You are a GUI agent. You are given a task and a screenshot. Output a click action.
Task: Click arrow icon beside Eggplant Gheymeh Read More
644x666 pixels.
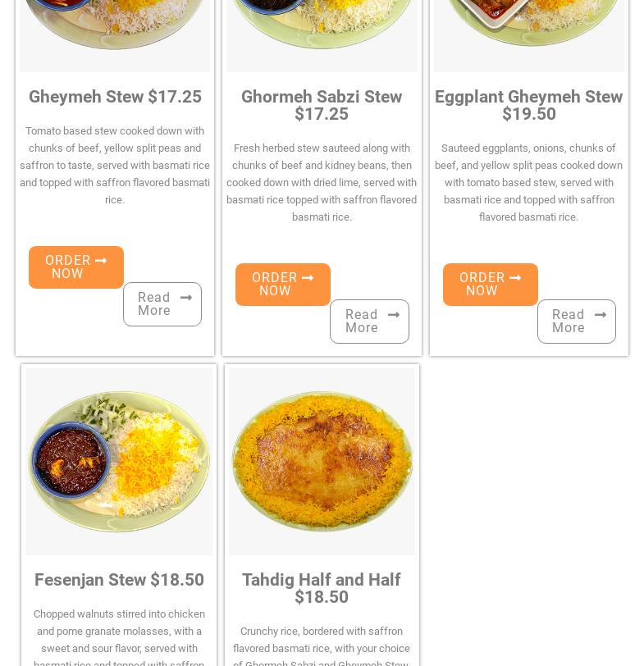(x=601, y=315)
